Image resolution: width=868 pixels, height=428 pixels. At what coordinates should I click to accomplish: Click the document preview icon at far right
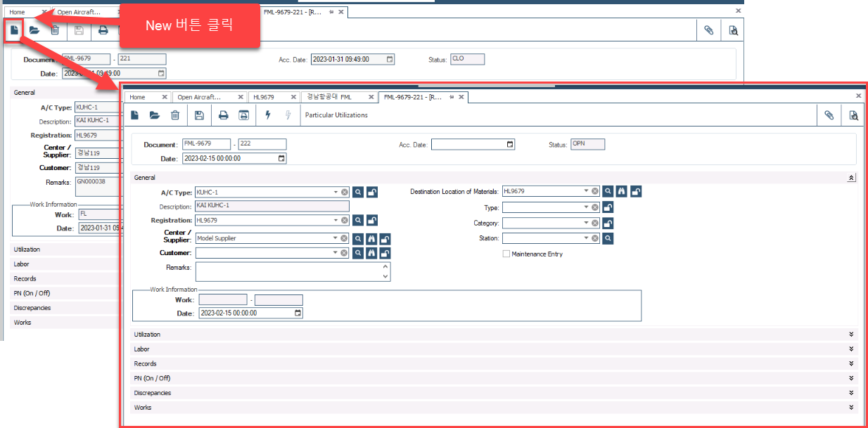[853, 115]
